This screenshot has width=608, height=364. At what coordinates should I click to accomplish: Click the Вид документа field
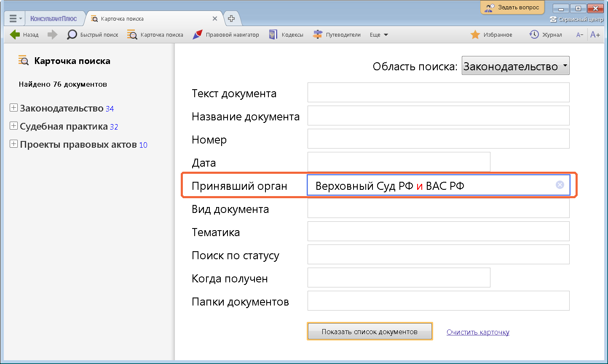coord(439,208)
